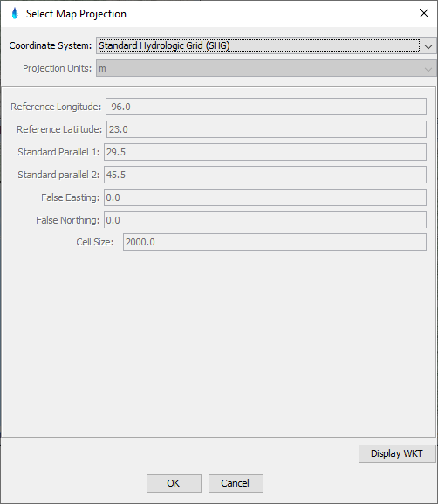This screenshot has width=438, height=504.
Task: Click the Reference Longitude label
Action: click(56, 107)
